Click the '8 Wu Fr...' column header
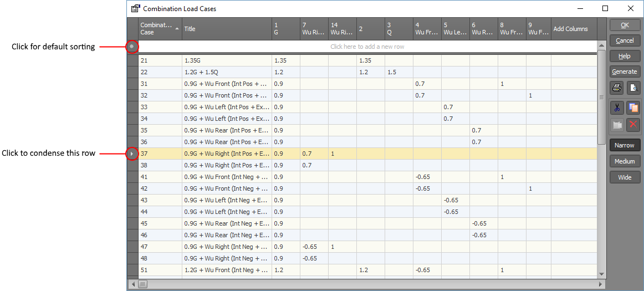Screen dimensions: 644x291 512,29
